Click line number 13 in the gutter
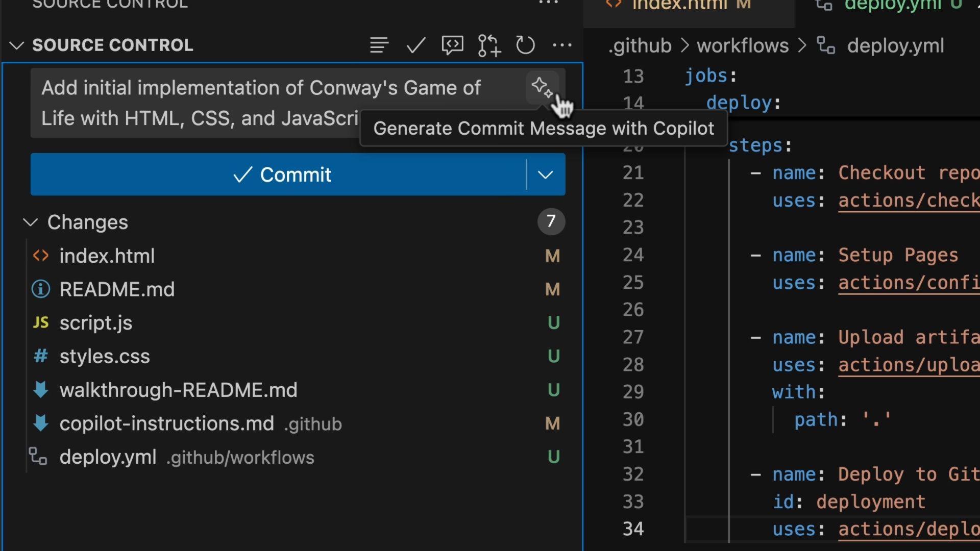 633,77
